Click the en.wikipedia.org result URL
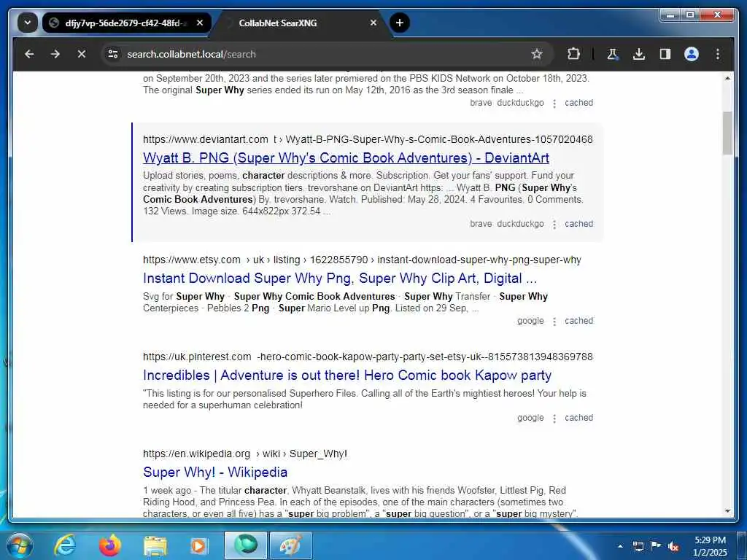Screen dimensions: 747x560 245,454
